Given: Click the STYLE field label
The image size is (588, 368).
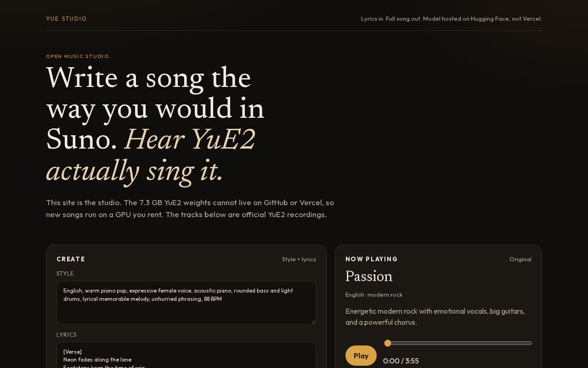Looking at the screenshot, I should [65, 274].
